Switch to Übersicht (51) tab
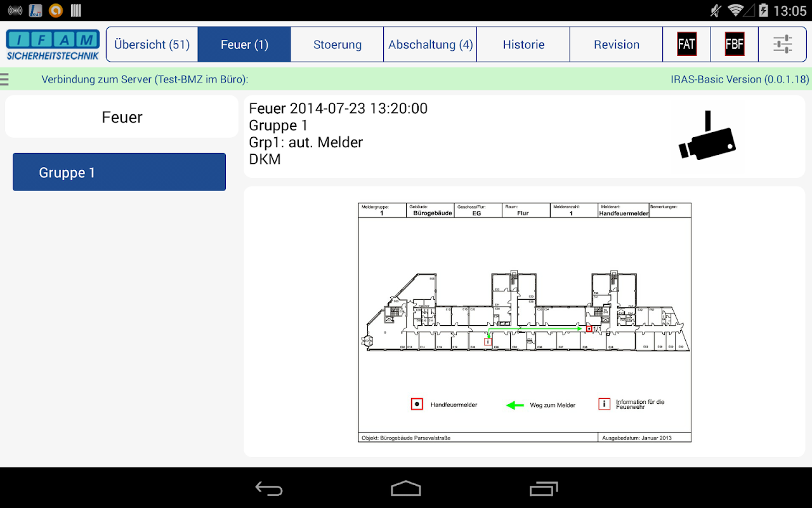Viewport: 812px width, 508px height. 152,44
